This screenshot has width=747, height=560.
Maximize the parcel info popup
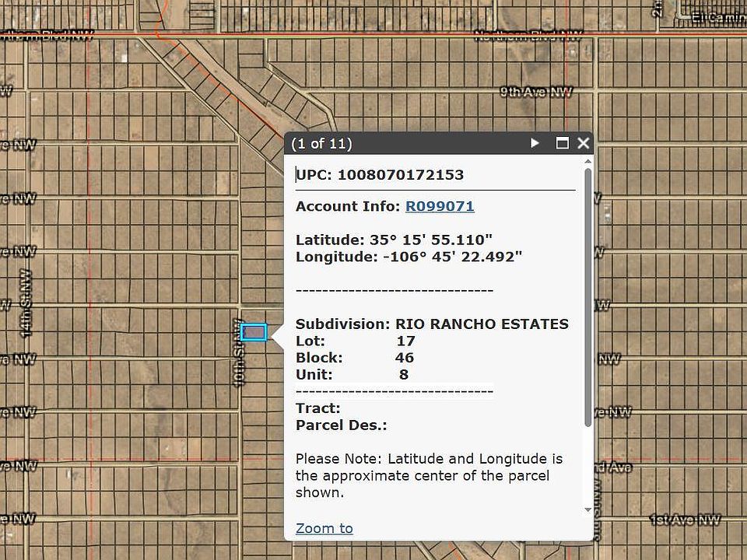563,143
